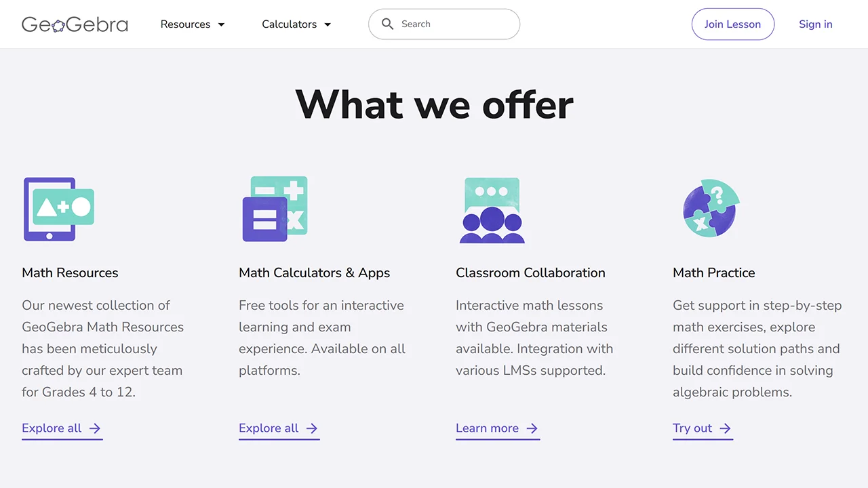Click the arrow beside Learn more
The image size is (868, 488).
(532, 428)
